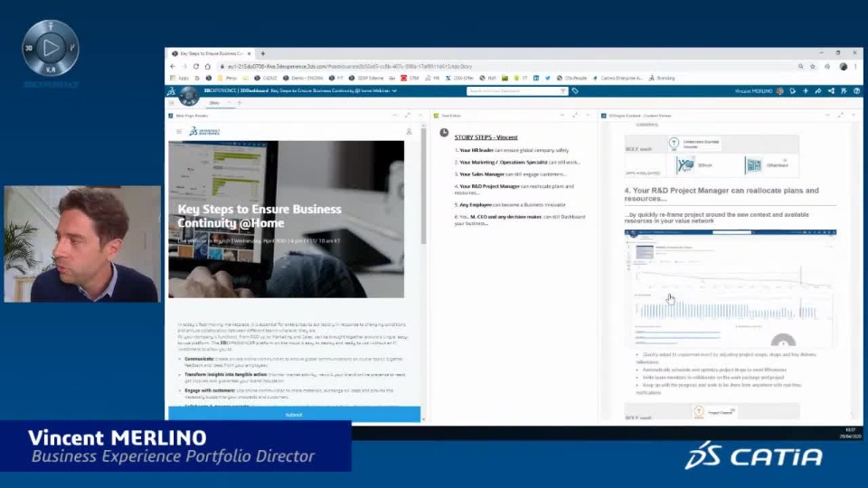The height and width of the screenshot is (488, 868).
Task: Reload the page with browser refresh icon
Action: (196, 66)
